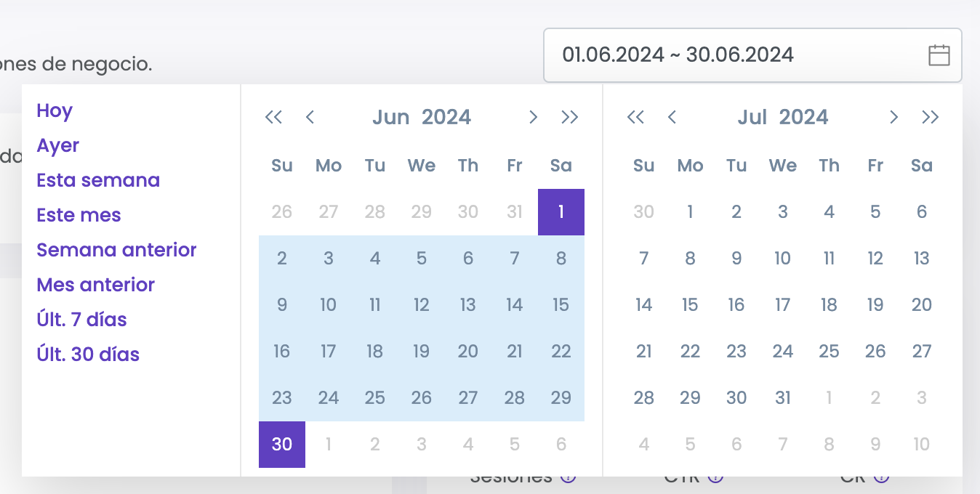Jump to next year in July calendar
This screenshot has width=980, height=494.
pyautogui.click(x=931, y=117)
